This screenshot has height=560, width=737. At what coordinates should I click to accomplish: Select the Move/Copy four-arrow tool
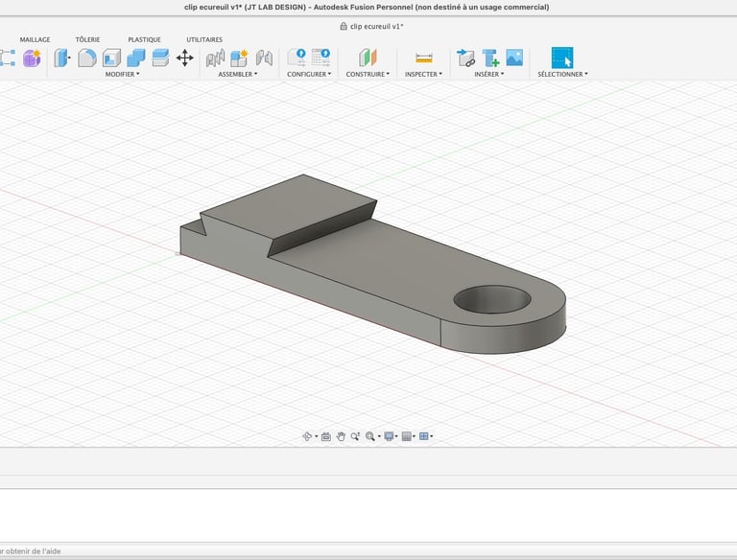[x=185, y=58]
